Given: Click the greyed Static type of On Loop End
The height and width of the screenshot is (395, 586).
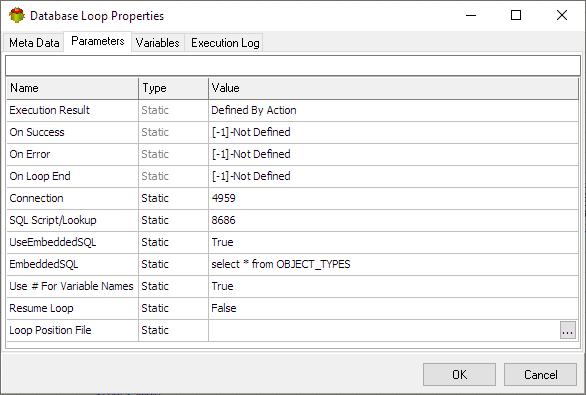Looking at the screenshot, I should 155,176.
